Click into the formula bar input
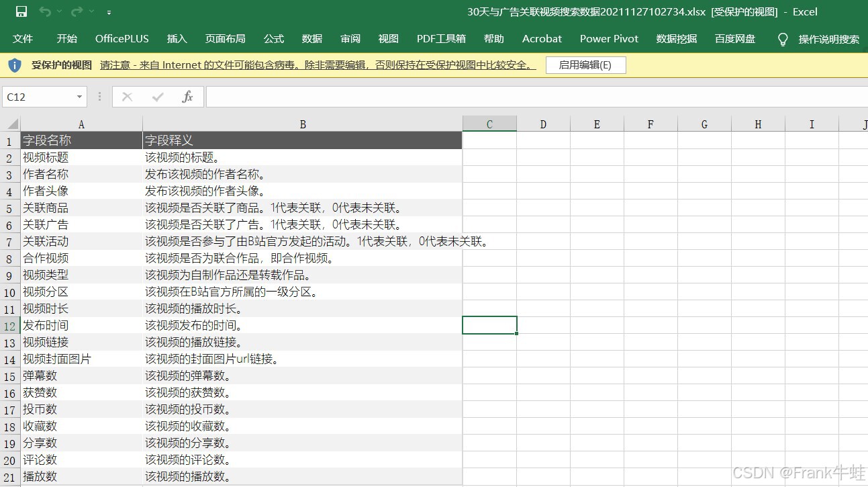The height and width of the screenshot is (487, 868). [x=536, y=97]
